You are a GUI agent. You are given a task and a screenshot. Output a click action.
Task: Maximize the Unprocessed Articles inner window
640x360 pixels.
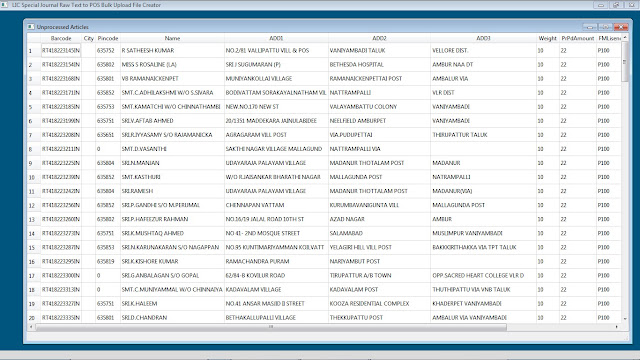(x=605, y=27)
